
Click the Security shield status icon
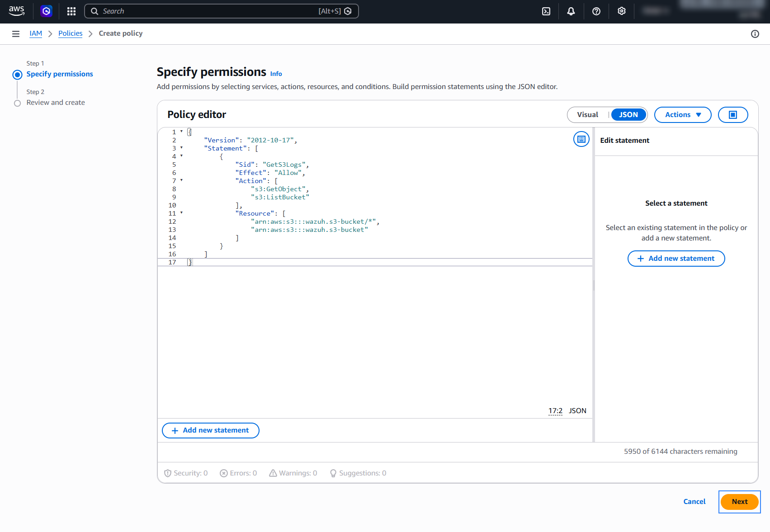pos(168,473)
